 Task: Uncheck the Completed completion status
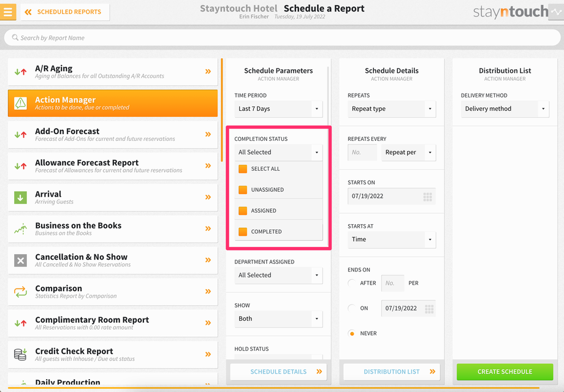click(243, 232)
